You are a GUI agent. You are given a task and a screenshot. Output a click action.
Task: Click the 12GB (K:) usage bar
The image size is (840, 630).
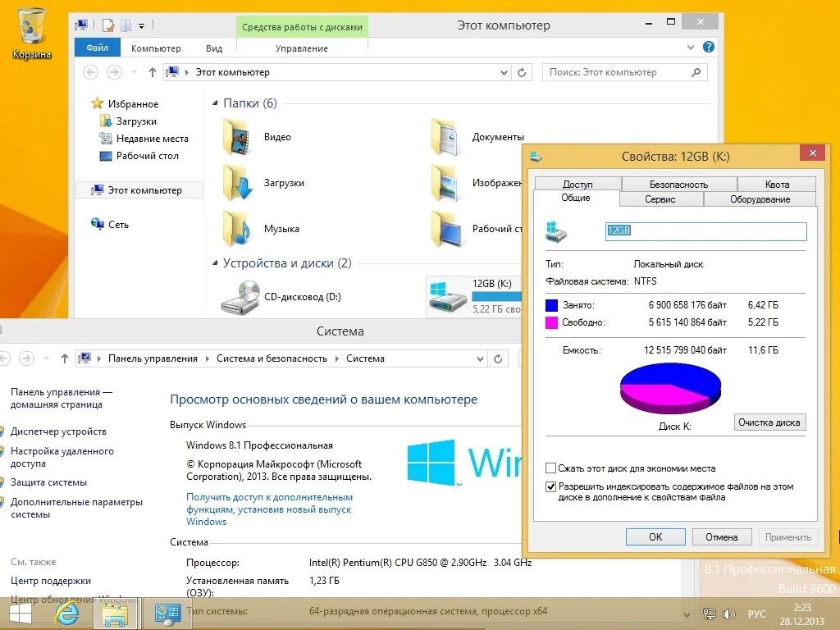[496, 296]
